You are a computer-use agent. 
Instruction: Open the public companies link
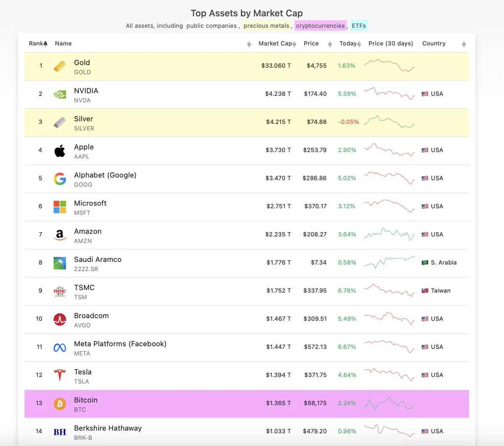[x=211, y=26]
